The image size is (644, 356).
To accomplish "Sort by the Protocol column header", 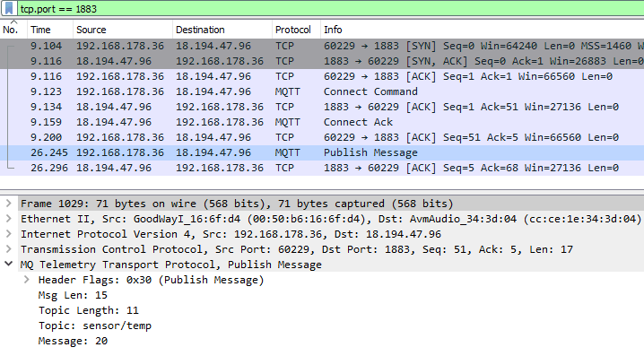I will 296,30.
